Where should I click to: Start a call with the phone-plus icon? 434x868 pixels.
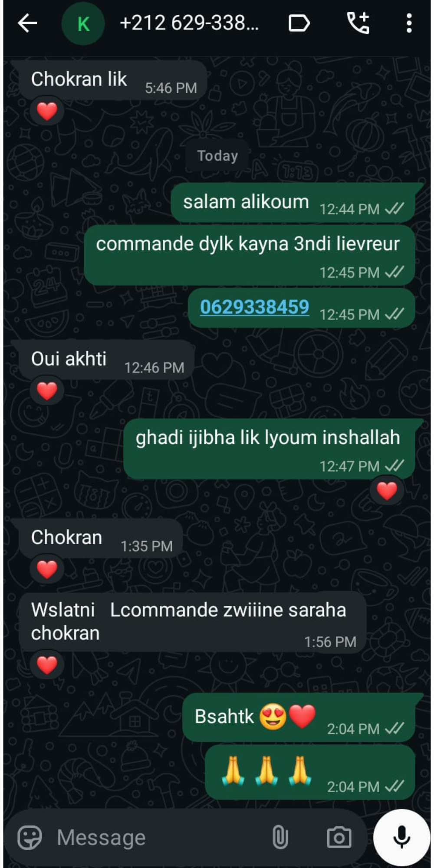pyautogui.click(x=358, y=23)
